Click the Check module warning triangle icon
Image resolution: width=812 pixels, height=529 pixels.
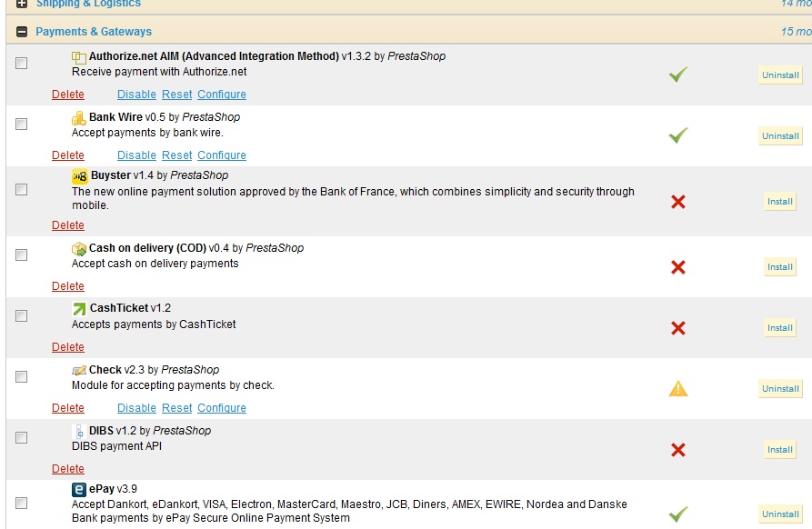click(x=678, y=389)
